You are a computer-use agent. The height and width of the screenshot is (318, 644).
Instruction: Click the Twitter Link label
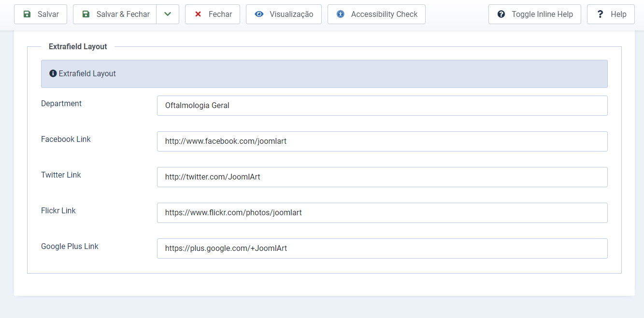click(x=61, y=175)
